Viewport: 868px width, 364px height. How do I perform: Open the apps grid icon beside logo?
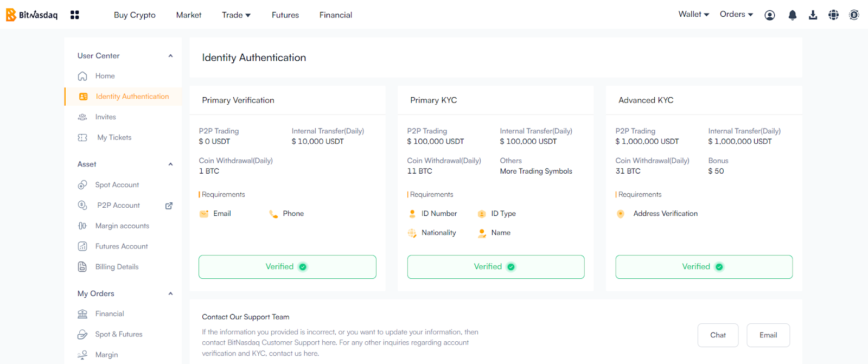(75, 15)
